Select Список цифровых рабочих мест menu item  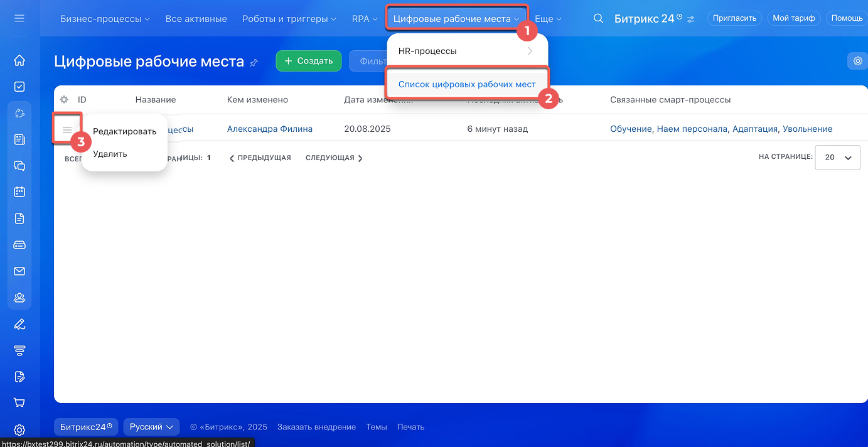point(467,84)
